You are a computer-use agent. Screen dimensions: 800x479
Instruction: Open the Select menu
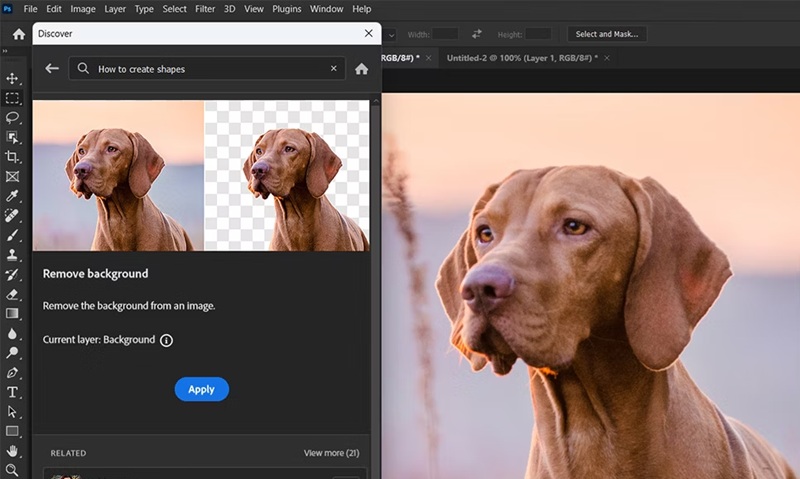pos(174,9)
